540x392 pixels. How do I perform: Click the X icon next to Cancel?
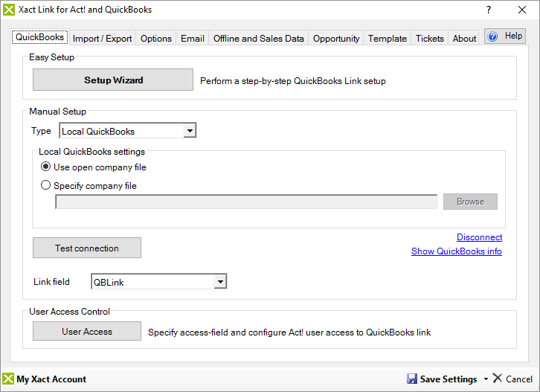[498, 378]
